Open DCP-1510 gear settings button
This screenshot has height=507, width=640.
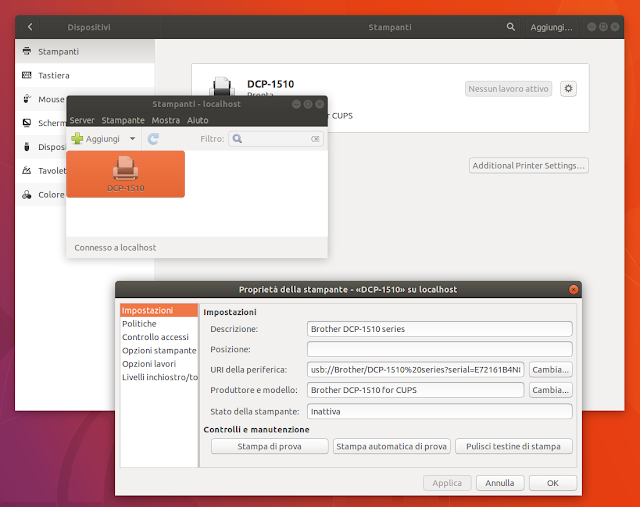[x=568, y=89]
